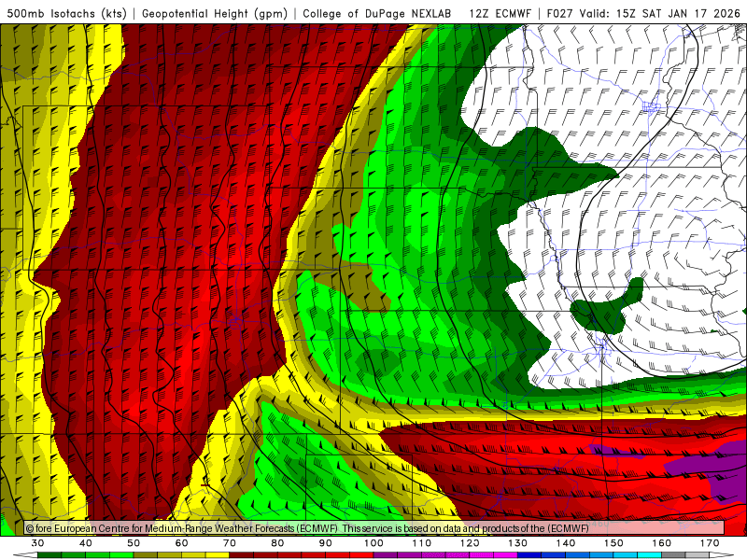
Task: Click the '40' label on the color scale
Action: tap(86, 543)
